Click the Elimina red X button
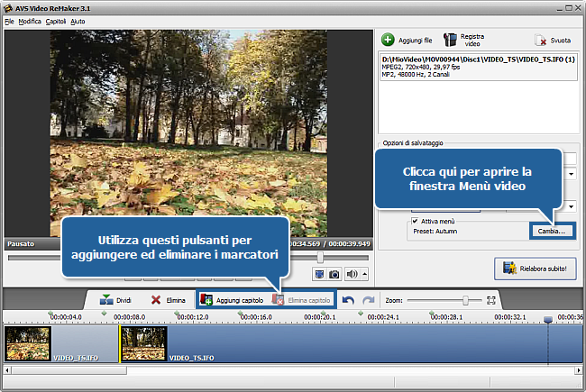586x392 pixels. click(168, 299)
